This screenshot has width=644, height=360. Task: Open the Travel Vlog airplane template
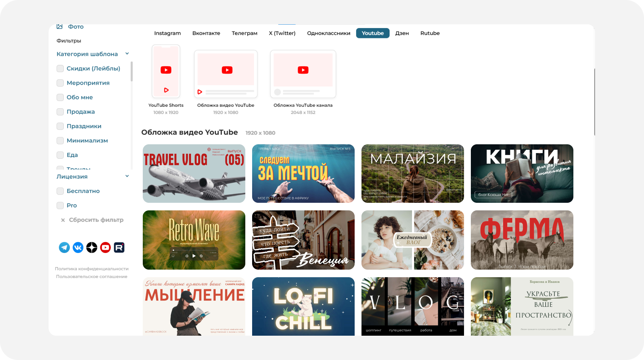(194, 174)
